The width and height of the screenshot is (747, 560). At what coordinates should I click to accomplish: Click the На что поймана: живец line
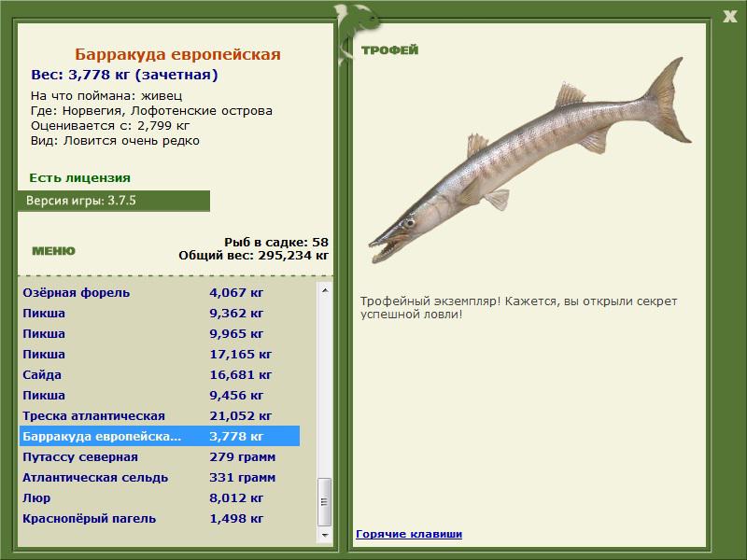(106, 96)
